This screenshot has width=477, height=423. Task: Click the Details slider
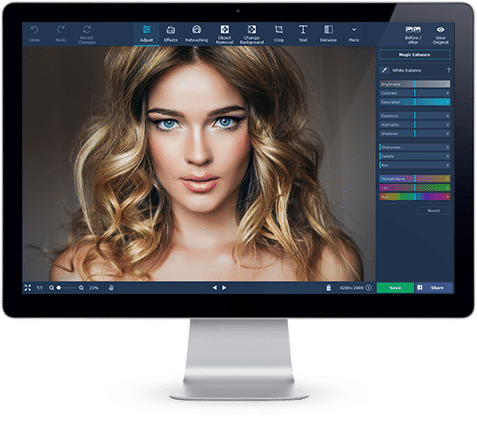tap(415, 156)
